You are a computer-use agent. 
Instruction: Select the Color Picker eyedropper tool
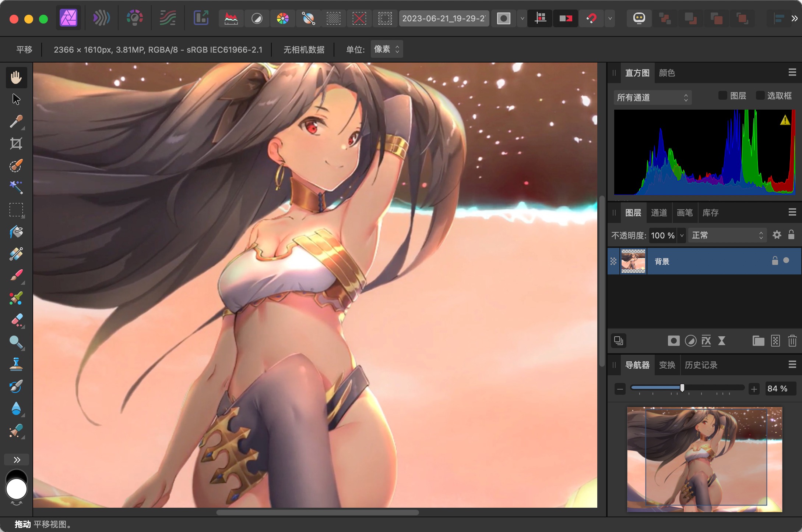click(x=16, y=121)
